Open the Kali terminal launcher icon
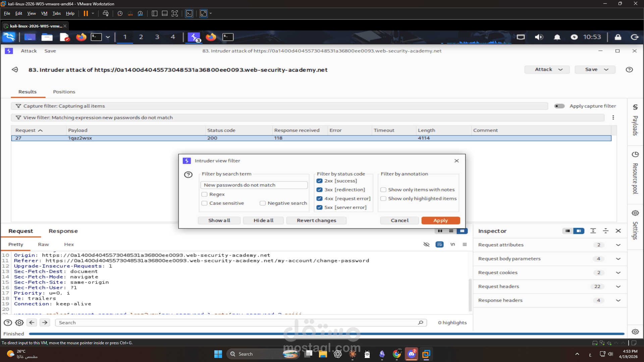The image size is (644, 362). pos(96,37)
